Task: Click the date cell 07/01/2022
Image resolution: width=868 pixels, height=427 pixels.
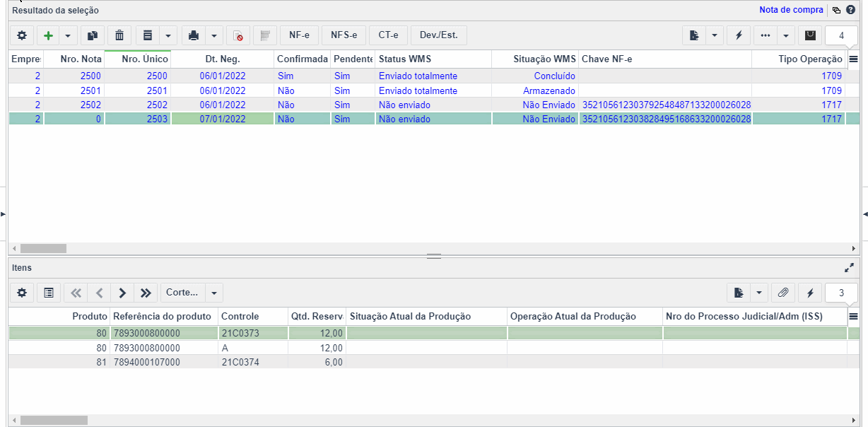Action: (222, 119)
